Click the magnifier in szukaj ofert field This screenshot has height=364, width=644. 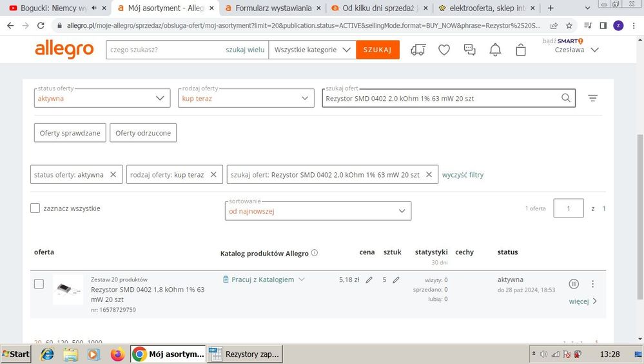point(566,98)
